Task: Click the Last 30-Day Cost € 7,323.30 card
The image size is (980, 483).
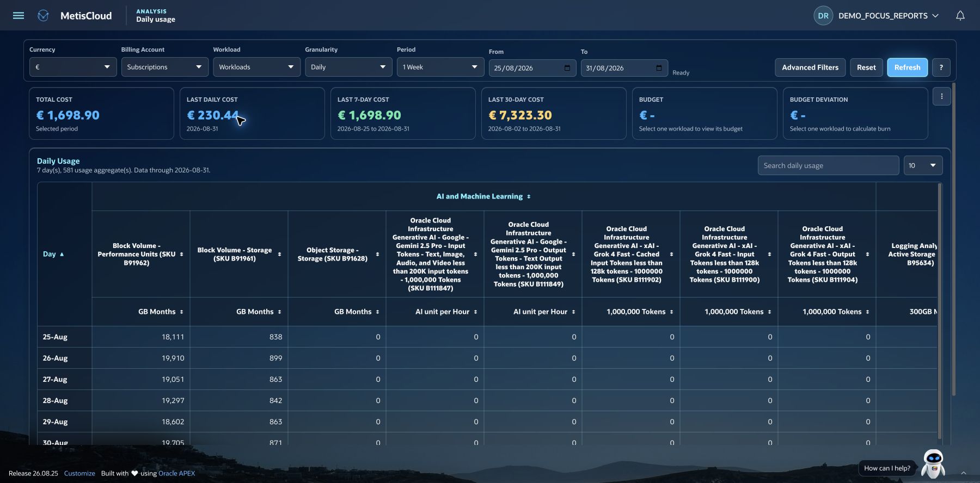Action: coord(554,114)
